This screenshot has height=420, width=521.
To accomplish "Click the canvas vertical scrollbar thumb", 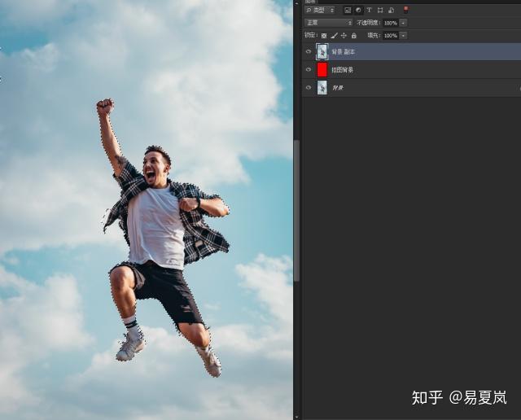I will click(296, 210).
